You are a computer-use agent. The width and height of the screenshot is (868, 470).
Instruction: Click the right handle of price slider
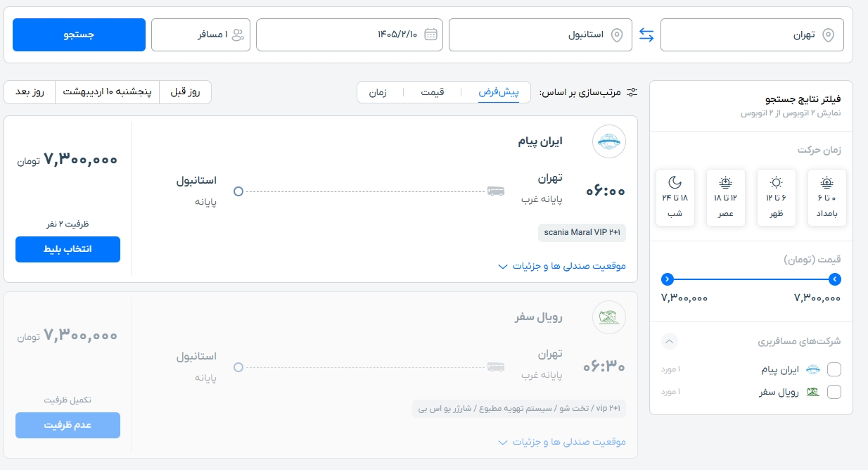click(x=834, y=279)
